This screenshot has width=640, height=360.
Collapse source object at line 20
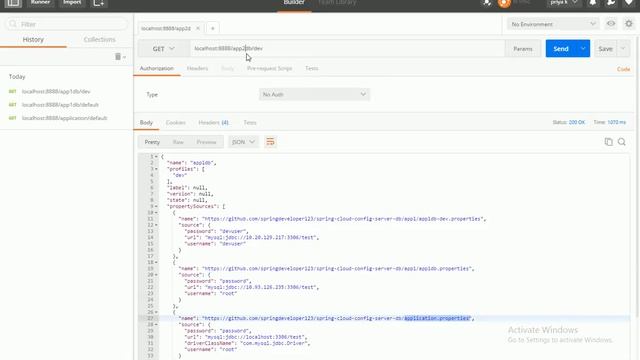[156, 275]
